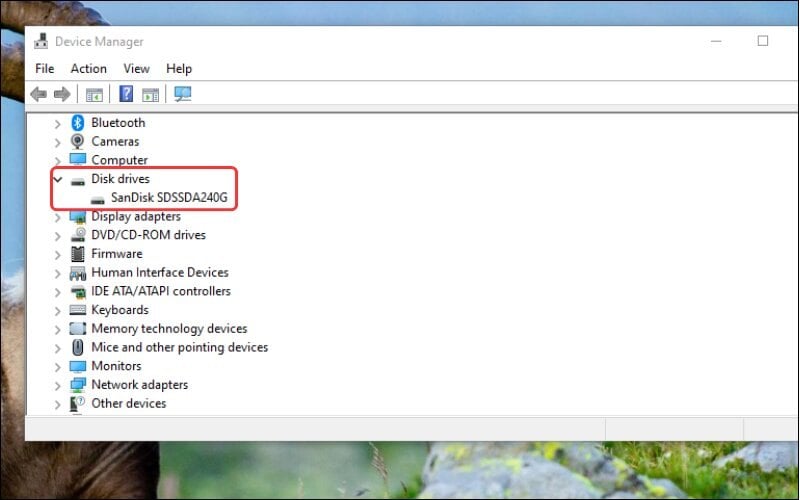Expand the IDE ATA/ATAPI controllers category
Viewport: 800px width, 500px height.
(x=58, y=292)
